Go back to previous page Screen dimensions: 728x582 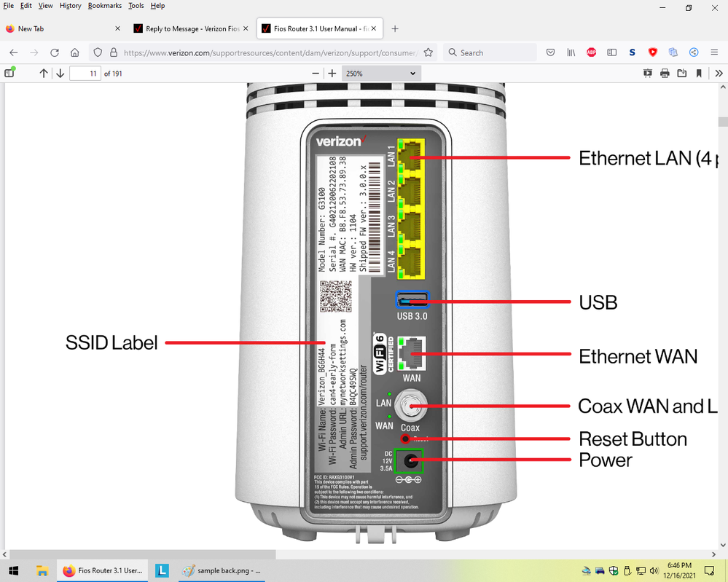coord(13,52)
